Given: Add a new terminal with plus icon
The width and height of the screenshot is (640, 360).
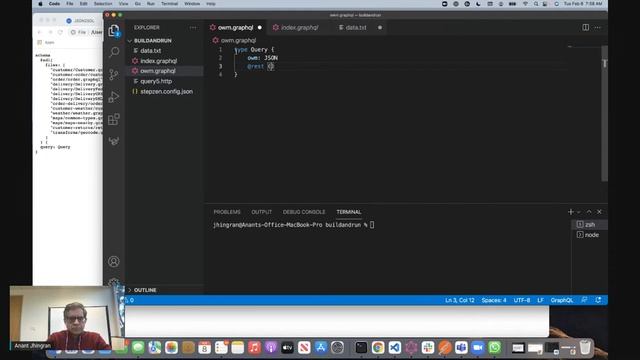Looking at the screenshot, I should [x=571, y=211].
